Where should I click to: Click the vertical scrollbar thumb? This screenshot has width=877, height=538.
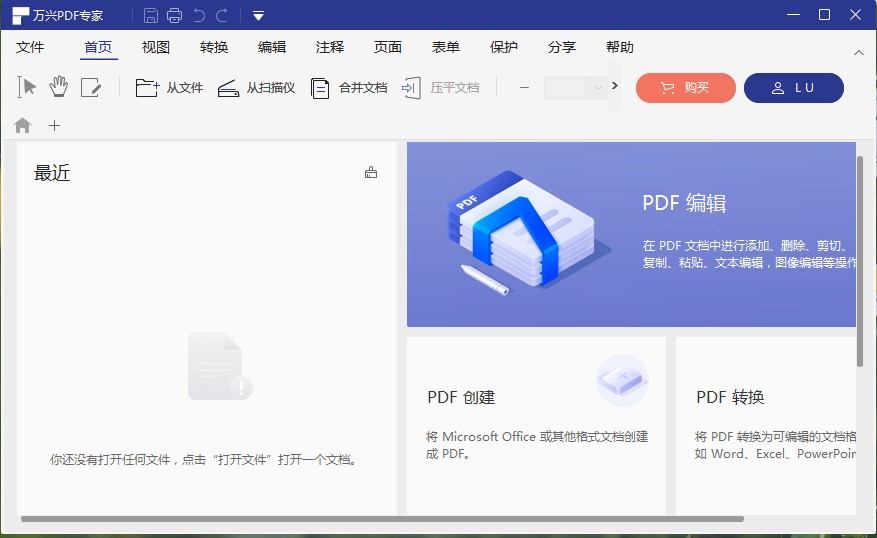860,262
